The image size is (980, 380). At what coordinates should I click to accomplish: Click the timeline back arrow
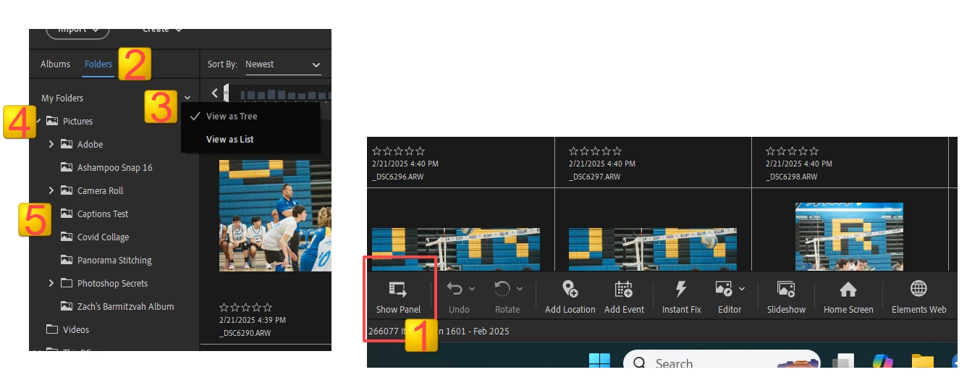click(214, 93)
